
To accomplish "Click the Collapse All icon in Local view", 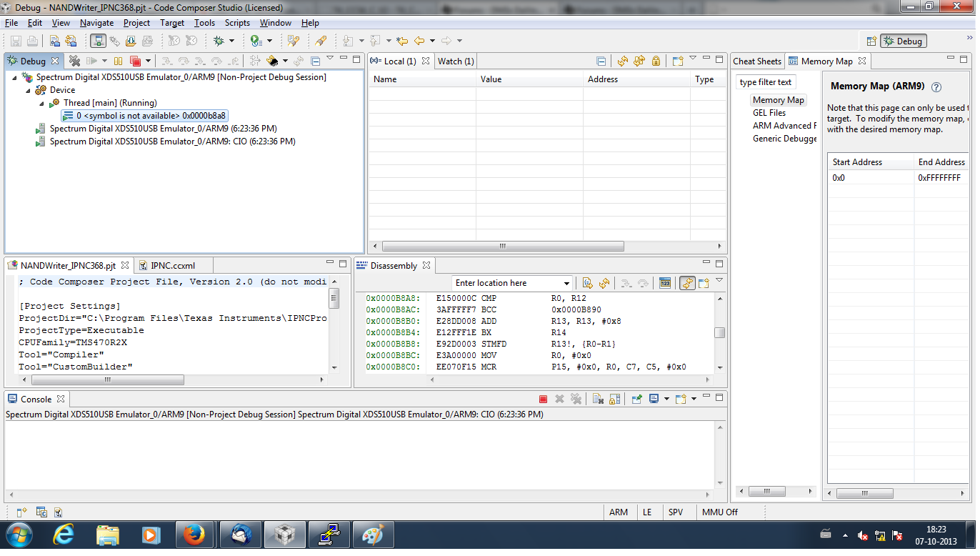I will [601, 61].
